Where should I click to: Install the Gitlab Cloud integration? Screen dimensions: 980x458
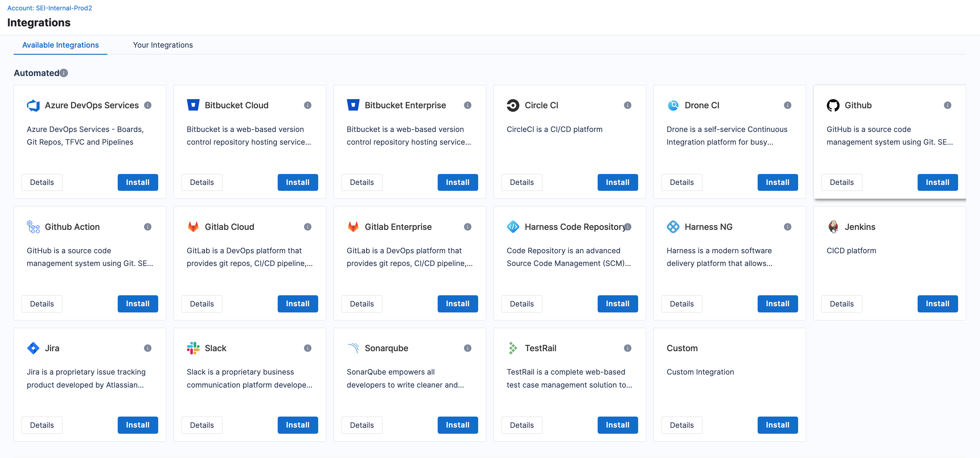(x=297, y=304)
